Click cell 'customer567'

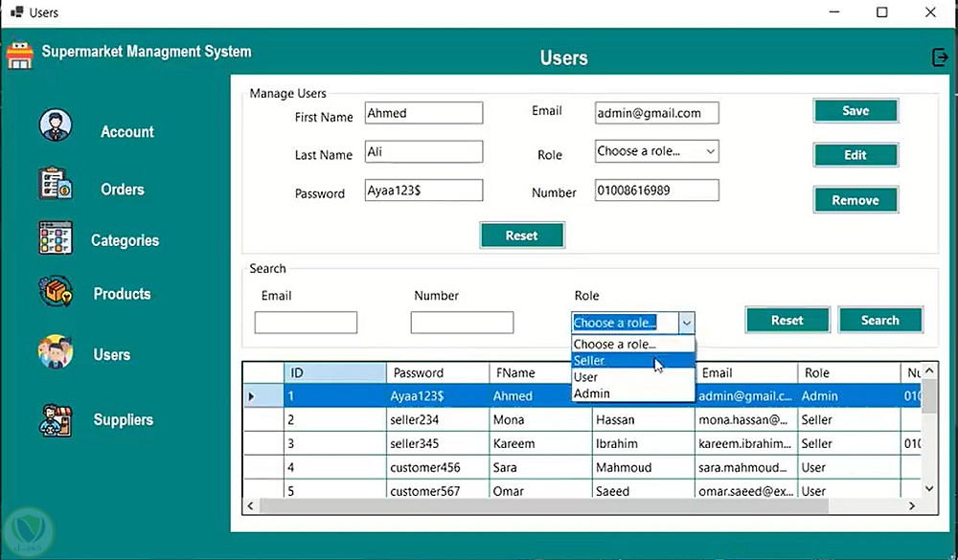coord(438,489)
